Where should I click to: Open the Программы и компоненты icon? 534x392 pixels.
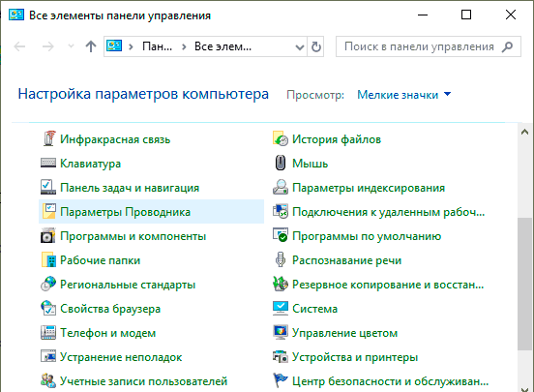coord(48,235)
